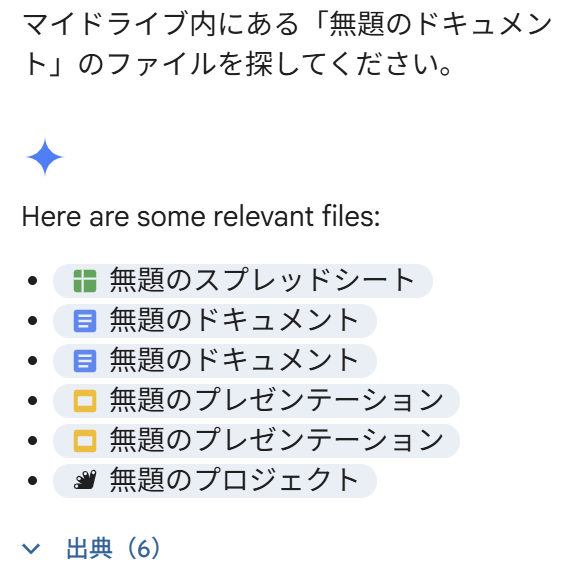Screen dimensions: 578x579
Task: Click the green Sheets icon on 無題のスプレッドシート
Action: [x=85, y=281]
